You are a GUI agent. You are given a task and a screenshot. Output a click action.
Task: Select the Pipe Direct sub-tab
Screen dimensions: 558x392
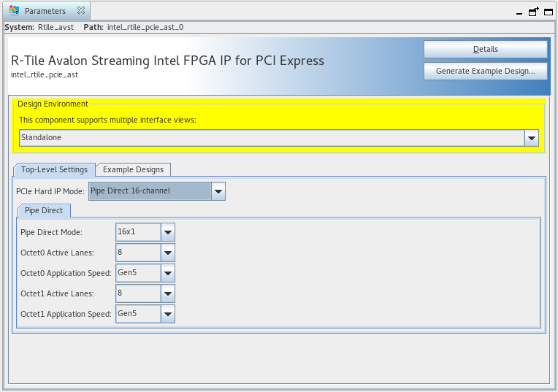click(44, 211)
